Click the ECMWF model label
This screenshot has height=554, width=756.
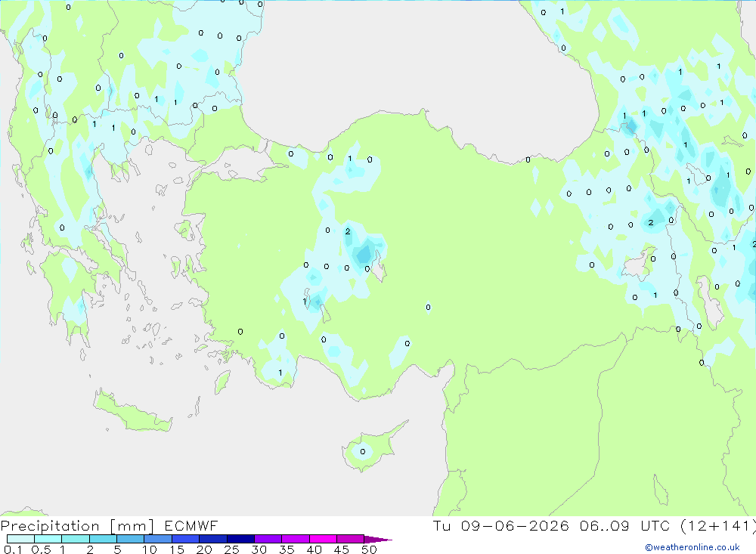(x=191, y=525)
